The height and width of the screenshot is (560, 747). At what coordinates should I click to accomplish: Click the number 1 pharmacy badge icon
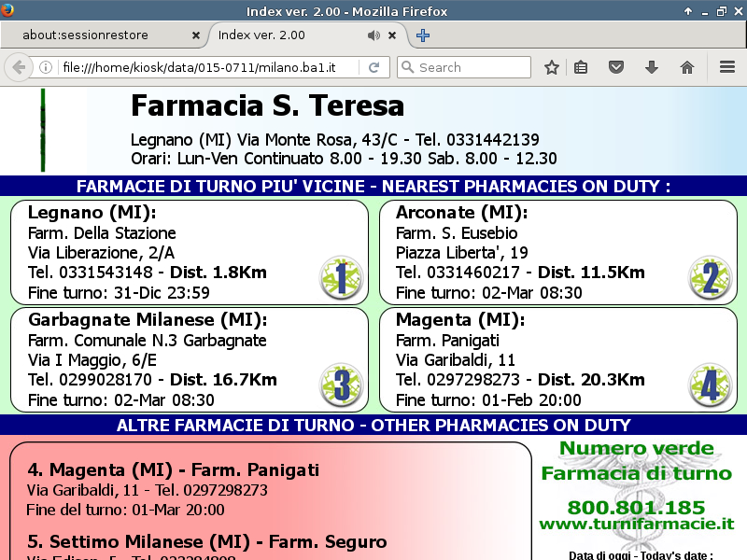pyautogui.click(x=341, y=278)
